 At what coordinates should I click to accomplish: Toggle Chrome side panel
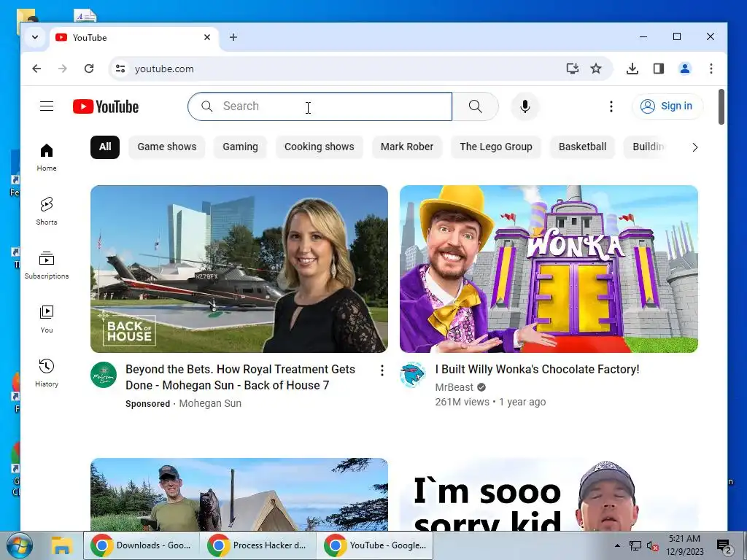coord(659,69)
